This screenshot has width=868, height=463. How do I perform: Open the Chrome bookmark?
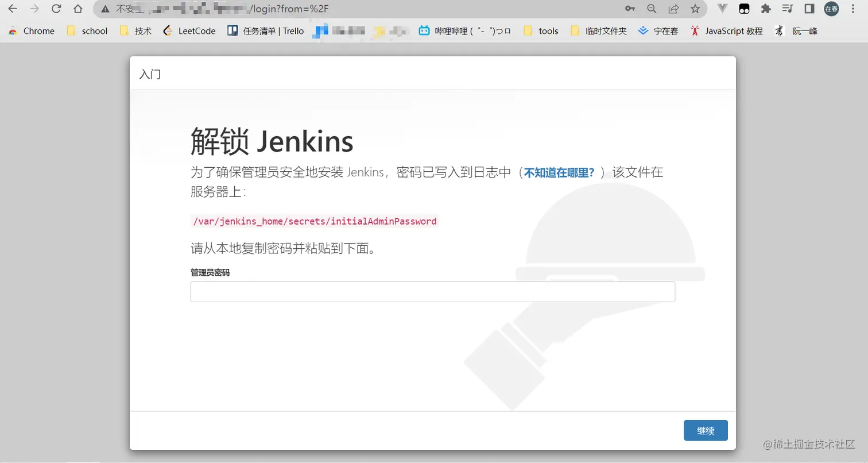[32, 31]
